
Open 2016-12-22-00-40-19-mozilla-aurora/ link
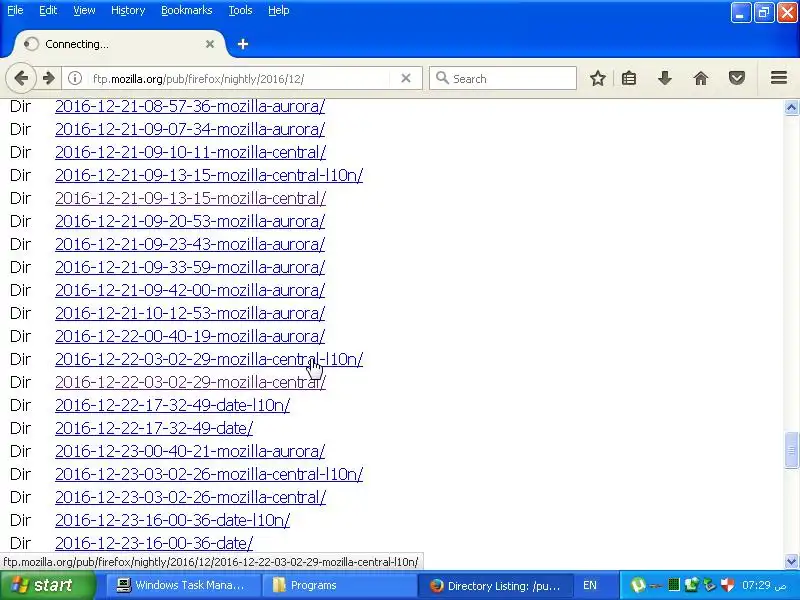tap(190, 336)
